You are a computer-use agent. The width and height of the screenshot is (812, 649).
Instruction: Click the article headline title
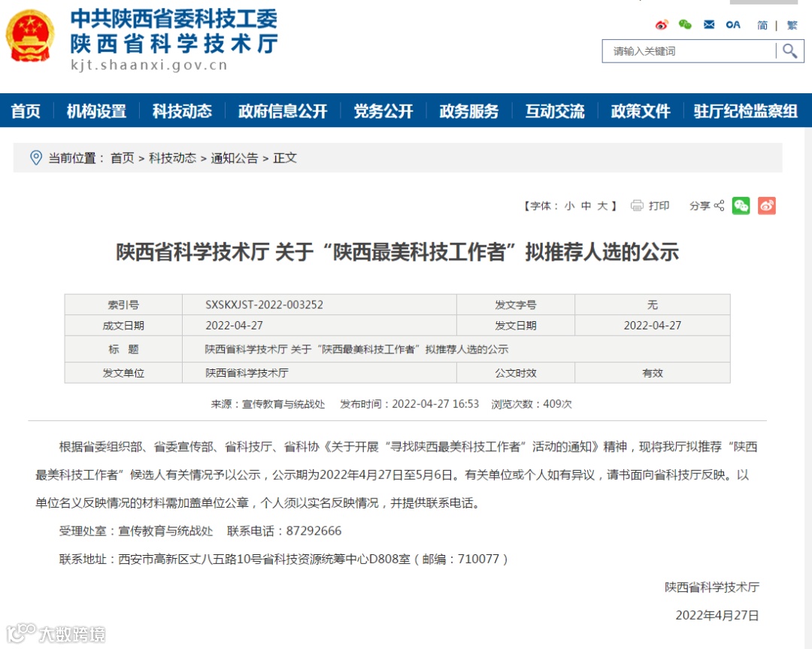point(397,252)
